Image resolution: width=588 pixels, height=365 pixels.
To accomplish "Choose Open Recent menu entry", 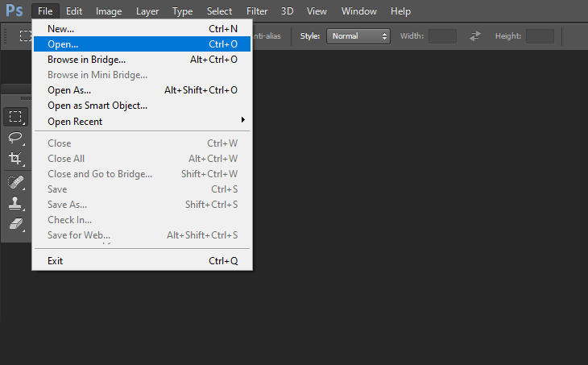I will tap(142, 122).
